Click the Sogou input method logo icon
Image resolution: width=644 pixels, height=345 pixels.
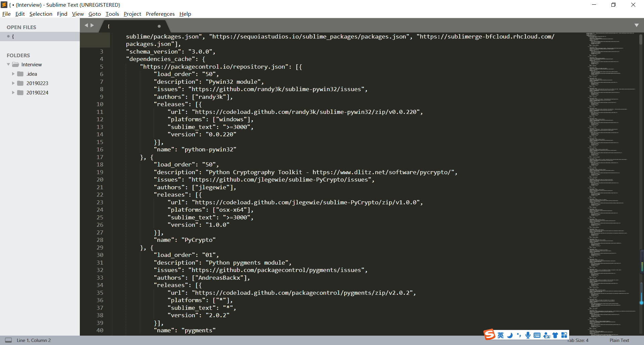(489, 335)
